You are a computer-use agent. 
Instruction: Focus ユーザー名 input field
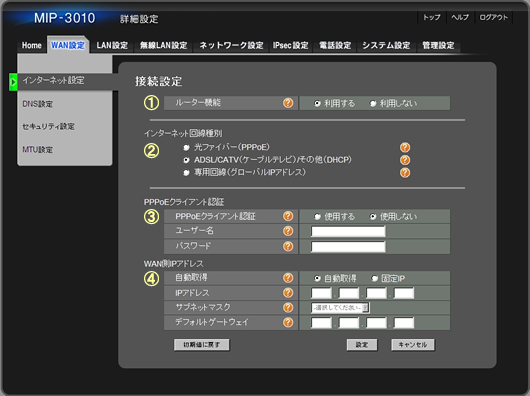348,231
